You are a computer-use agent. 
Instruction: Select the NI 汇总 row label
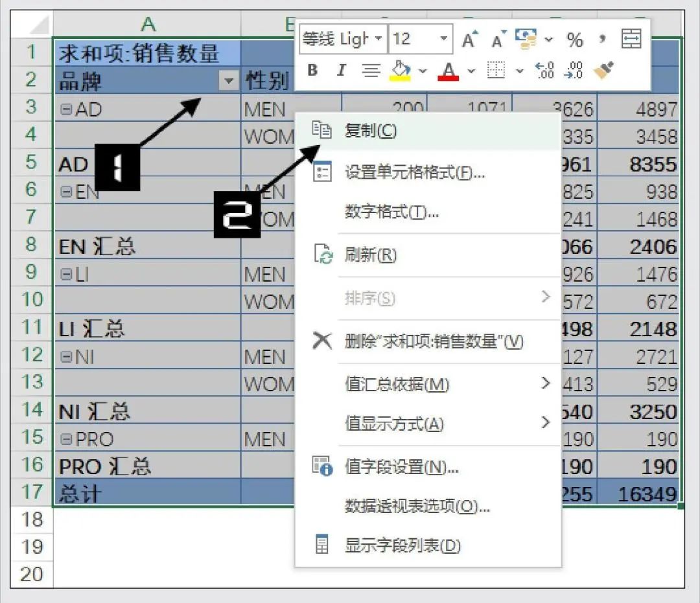click(147, 411)
